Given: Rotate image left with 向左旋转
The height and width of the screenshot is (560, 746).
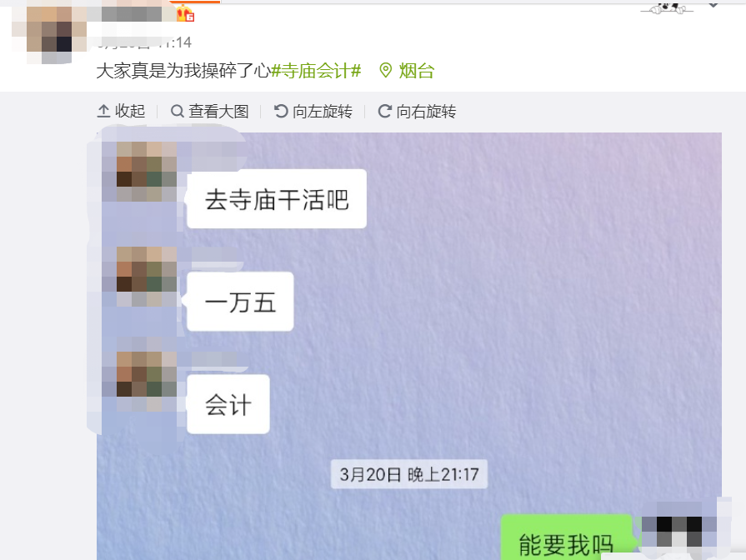Looking at the screenshot, I should (x=313, y=112).
